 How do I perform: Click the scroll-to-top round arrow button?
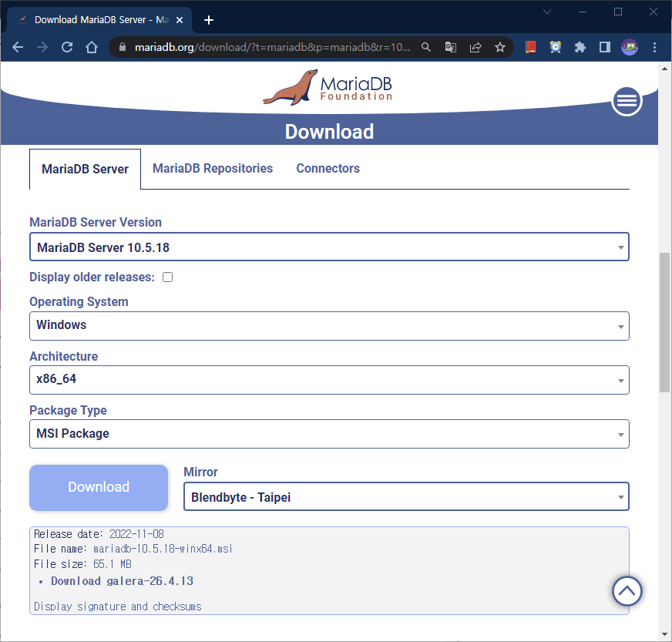pos(627,591)
